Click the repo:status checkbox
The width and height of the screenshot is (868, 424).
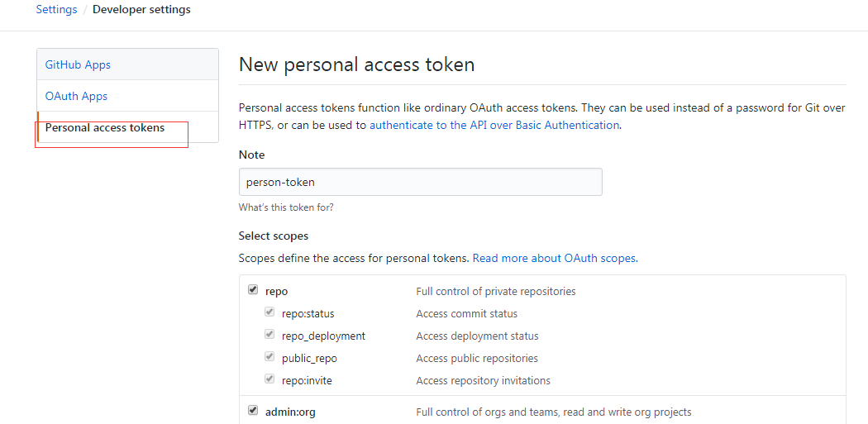pyautogui.click(x=269, y=312)
